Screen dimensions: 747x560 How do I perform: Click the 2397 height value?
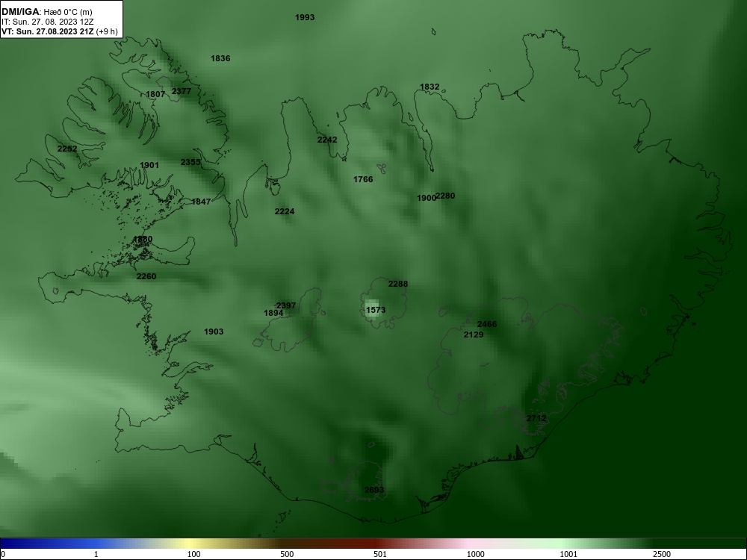286,305
